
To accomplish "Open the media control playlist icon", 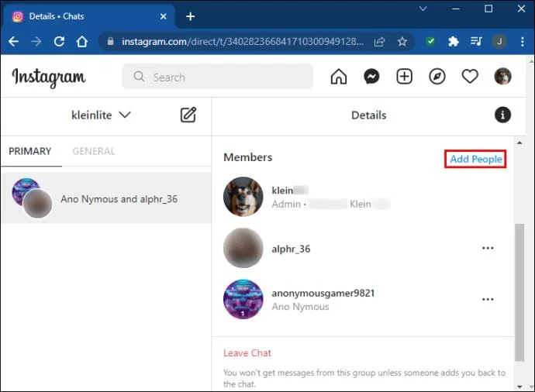I will (476, 42).
